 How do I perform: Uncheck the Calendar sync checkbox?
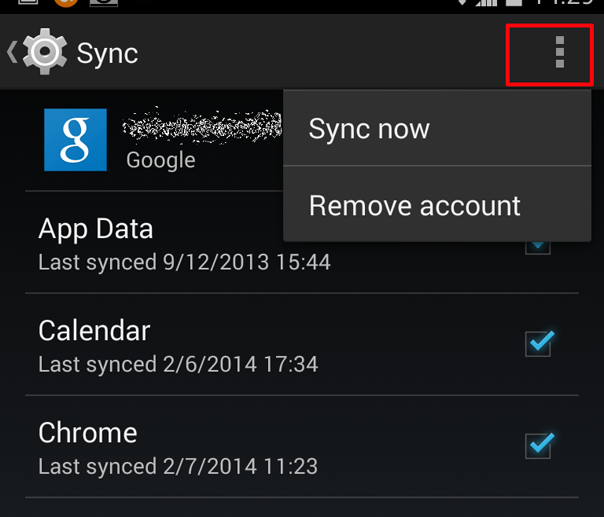point(539,343)
